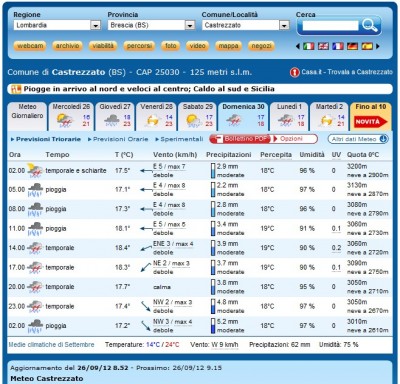Open Medie climatiche di Settembre link
This screenshot has width=400, height=384.
coord(51,345)
